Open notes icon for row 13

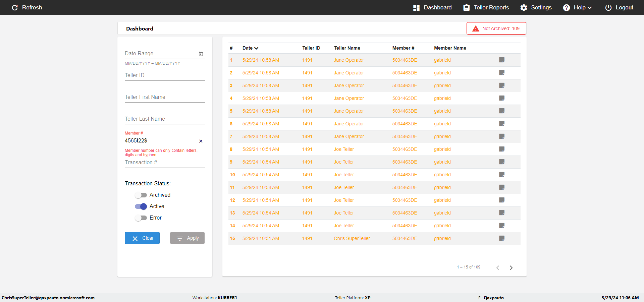coord(502,213)
